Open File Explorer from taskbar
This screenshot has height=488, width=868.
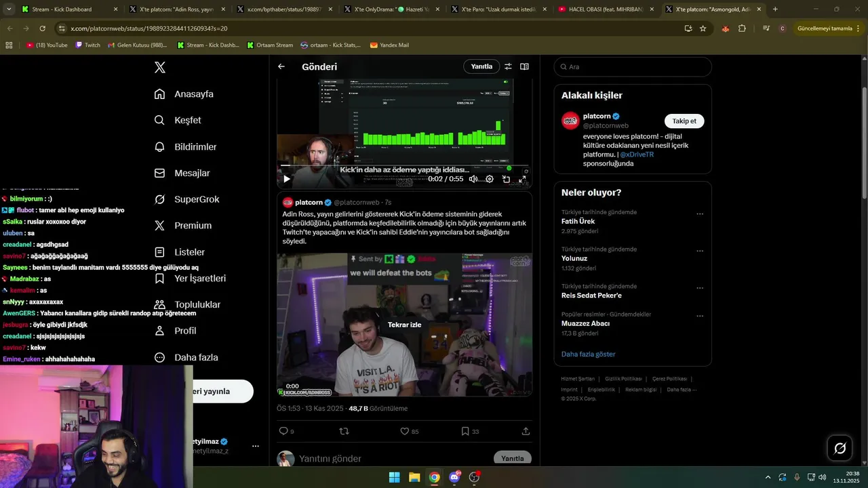tap(414, 477)
